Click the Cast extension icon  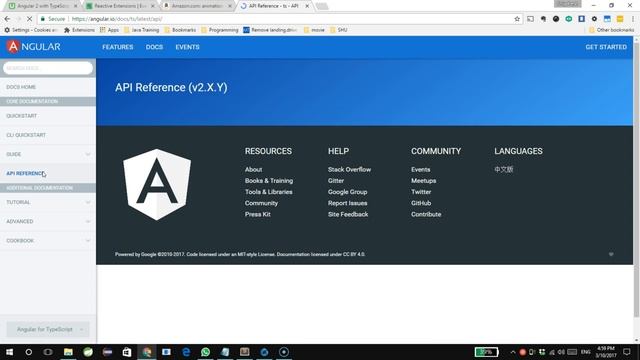coord(530,19)
